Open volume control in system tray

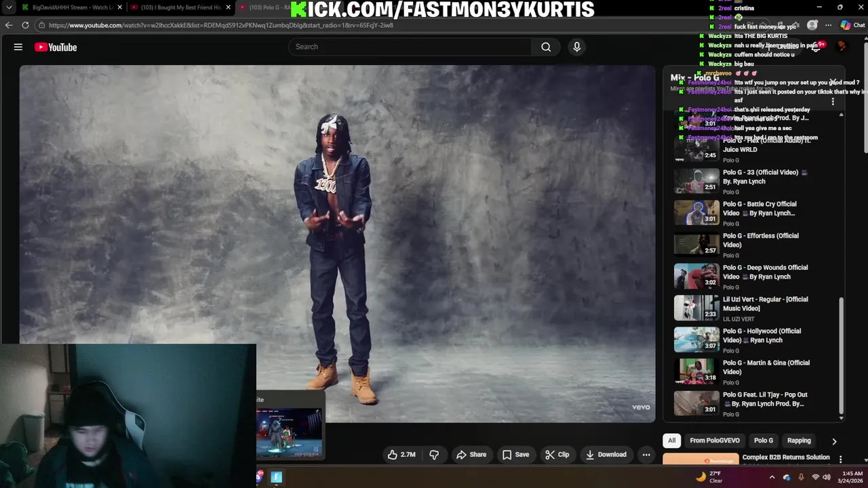coord(827,477)
